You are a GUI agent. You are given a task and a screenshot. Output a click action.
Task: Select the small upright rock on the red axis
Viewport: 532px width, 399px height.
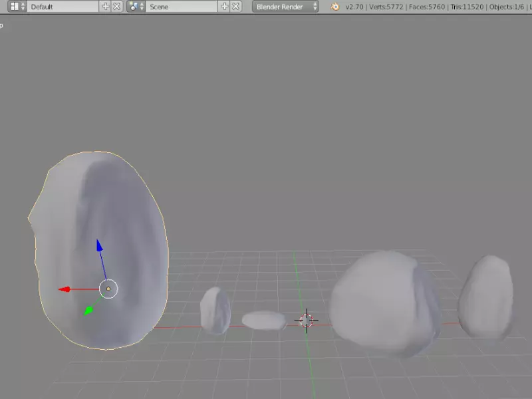tap(215, 311)
